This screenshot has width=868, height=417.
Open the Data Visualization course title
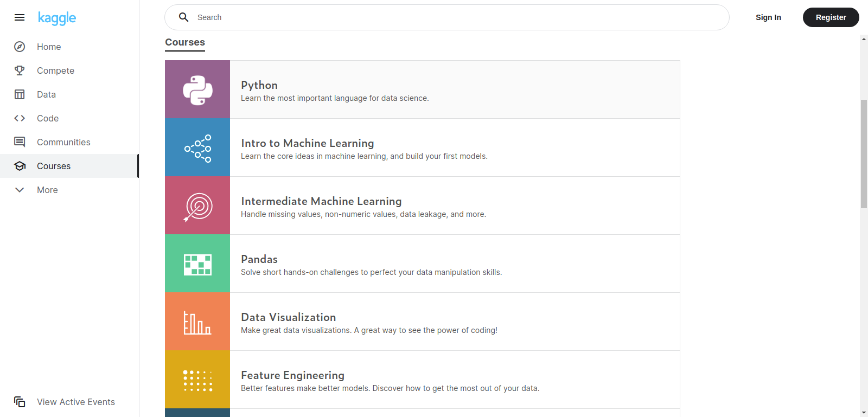click(x=289, y=317)
